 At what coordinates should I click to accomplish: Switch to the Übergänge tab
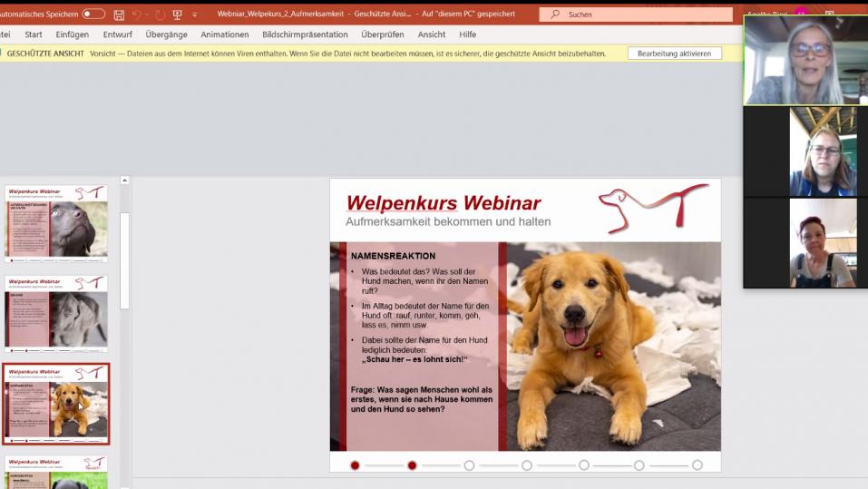click(166, 34)
